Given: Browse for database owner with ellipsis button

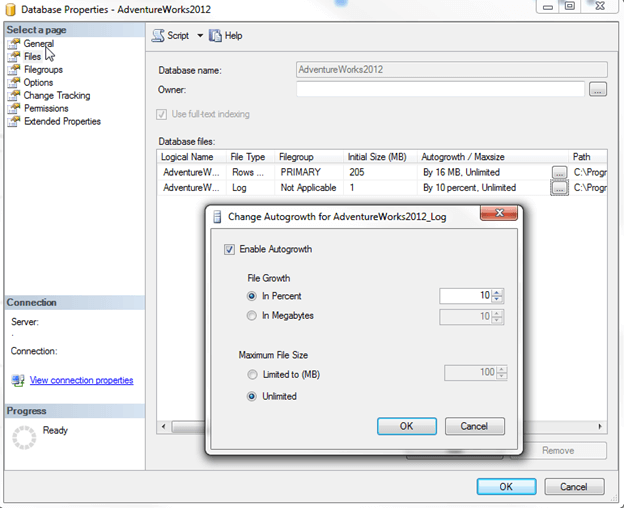Looking at the screenshot, I should pos(598,90).
